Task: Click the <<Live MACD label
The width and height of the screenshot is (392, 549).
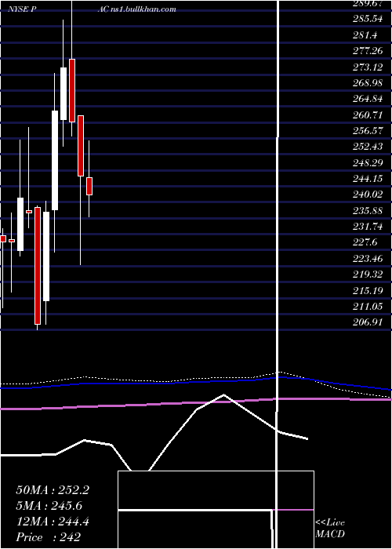Action: pyautogui.click(x=330, y=529)
